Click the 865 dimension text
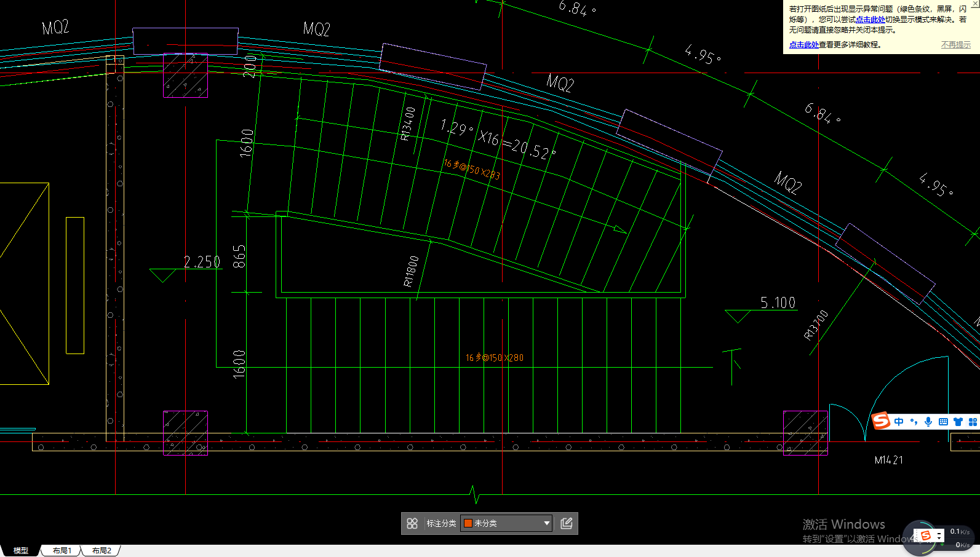The image size is (980, 557). (239, 256)
